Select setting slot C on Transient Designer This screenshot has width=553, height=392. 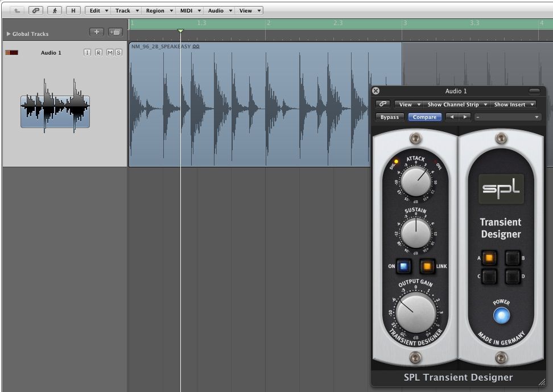point(489,277)
